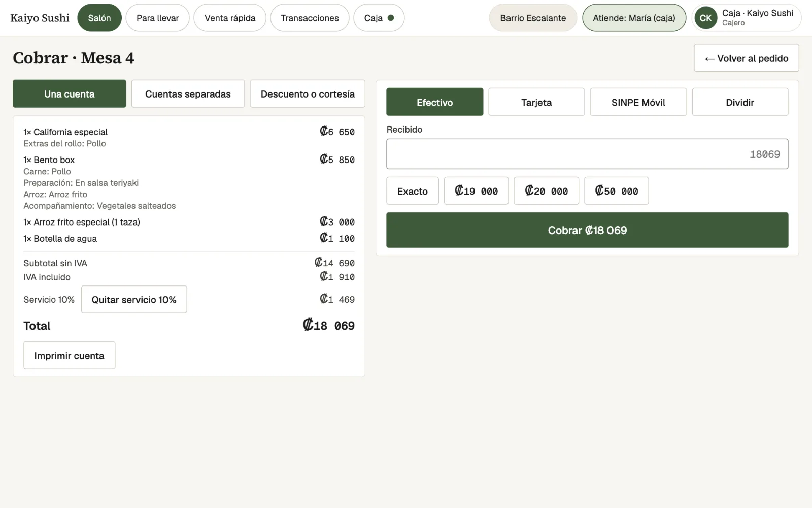This screenshot has width=812, height=508.
Task: Open Venta rápida section
Action: click(x=230, y=18)
